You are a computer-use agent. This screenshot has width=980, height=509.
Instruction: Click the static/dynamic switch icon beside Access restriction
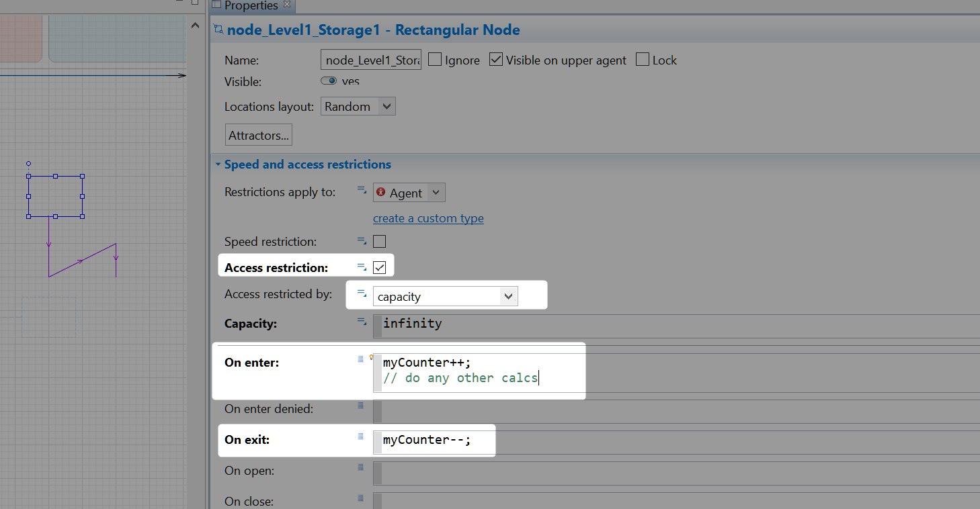[362, 267]
